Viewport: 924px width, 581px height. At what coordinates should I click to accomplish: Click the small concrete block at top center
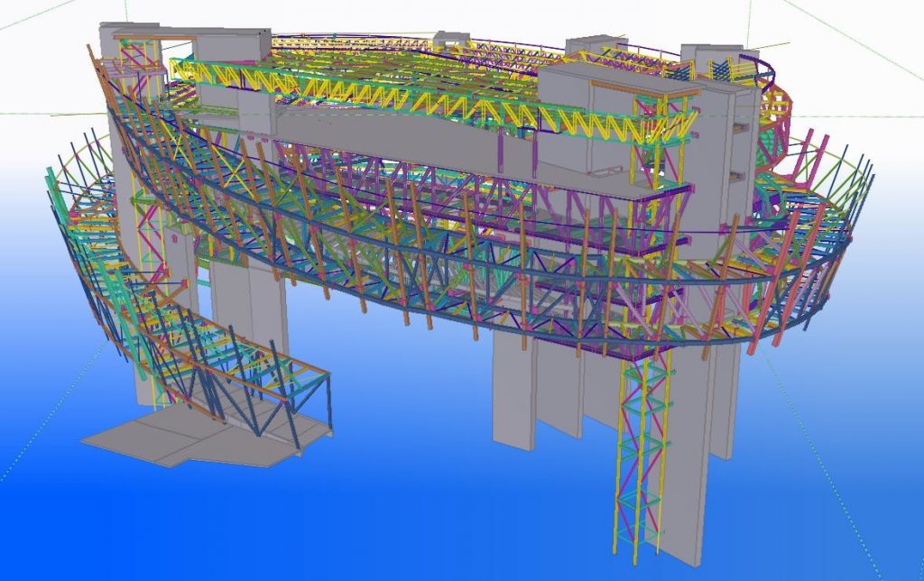tap(450, 40)
